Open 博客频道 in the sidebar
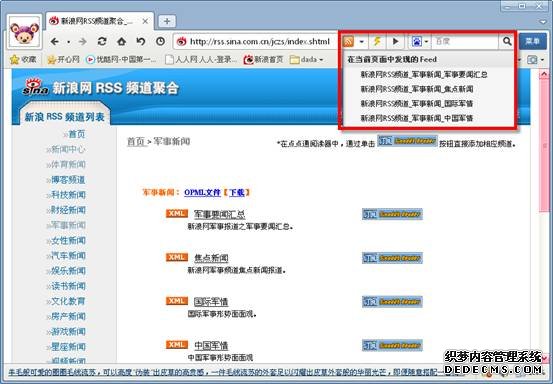 [68, 179]
